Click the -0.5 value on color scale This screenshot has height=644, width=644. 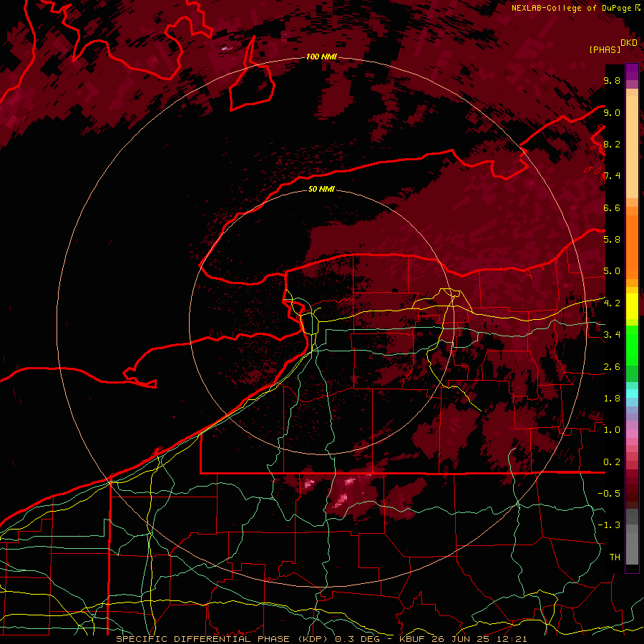pyautogui.click(x=609, y=494)
